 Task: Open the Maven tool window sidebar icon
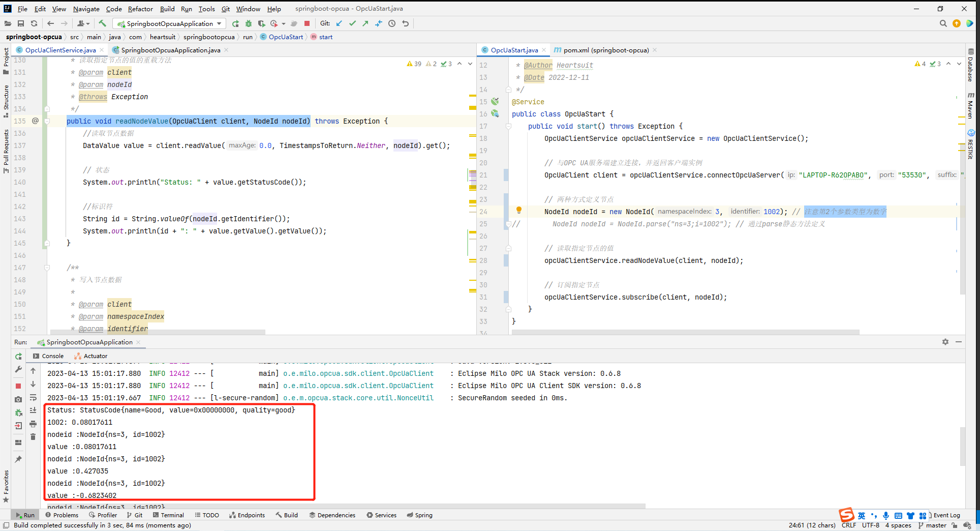click(x=971, y=107)
